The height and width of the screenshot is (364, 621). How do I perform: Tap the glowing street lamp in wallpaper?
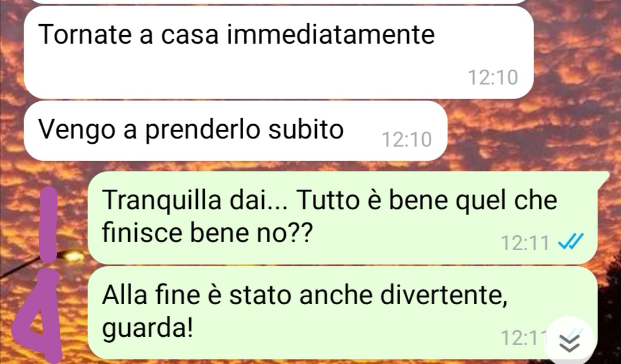72,256
